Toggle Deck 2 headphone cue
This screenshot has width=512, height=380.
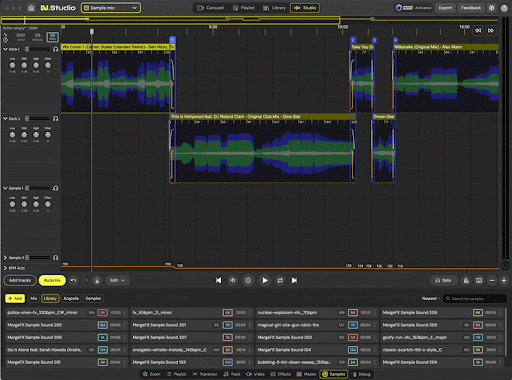pos(56,119)
